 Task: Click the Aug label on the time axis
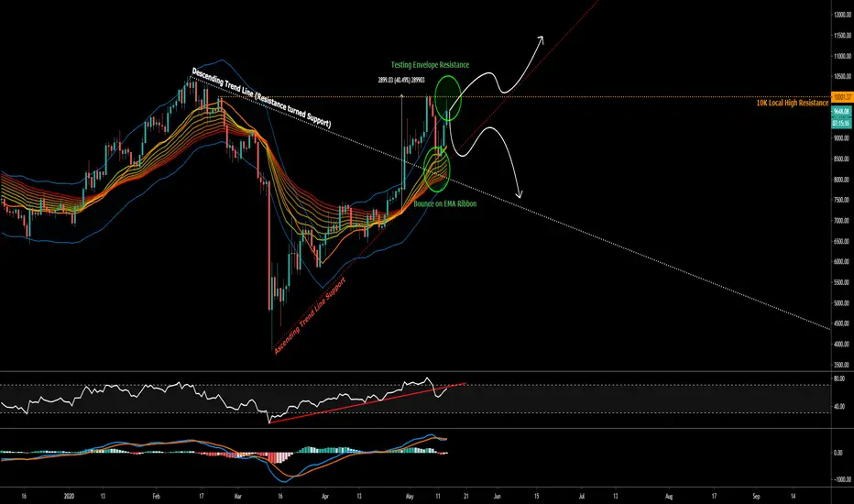pyautogui.click(x=670, y=497)
